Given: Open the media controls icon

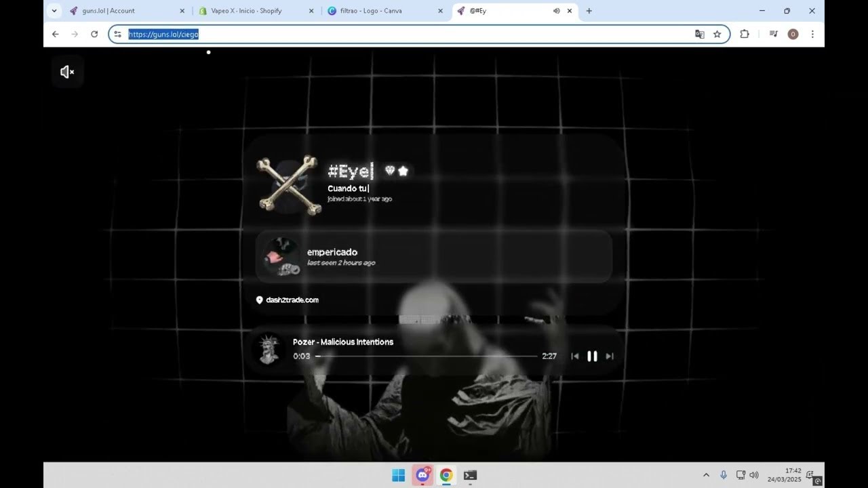Looking at the screenshot, I should pos(773,34).
